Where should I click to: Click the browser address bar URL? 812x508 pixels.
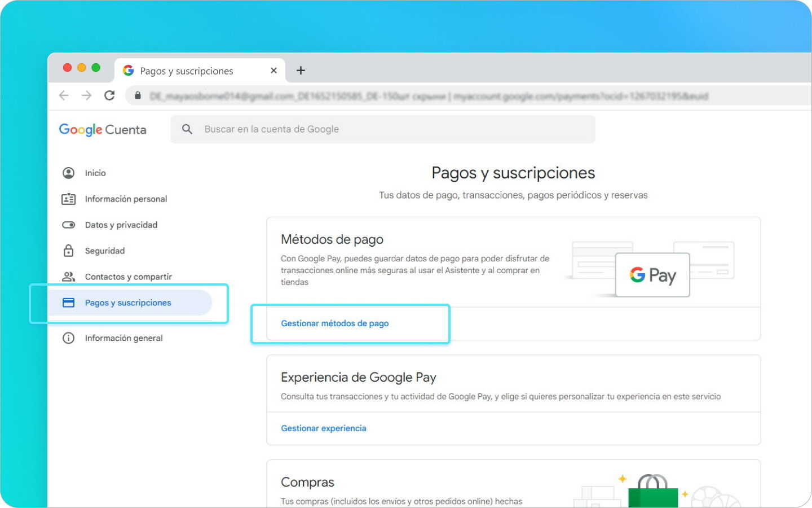pos(429,96)
